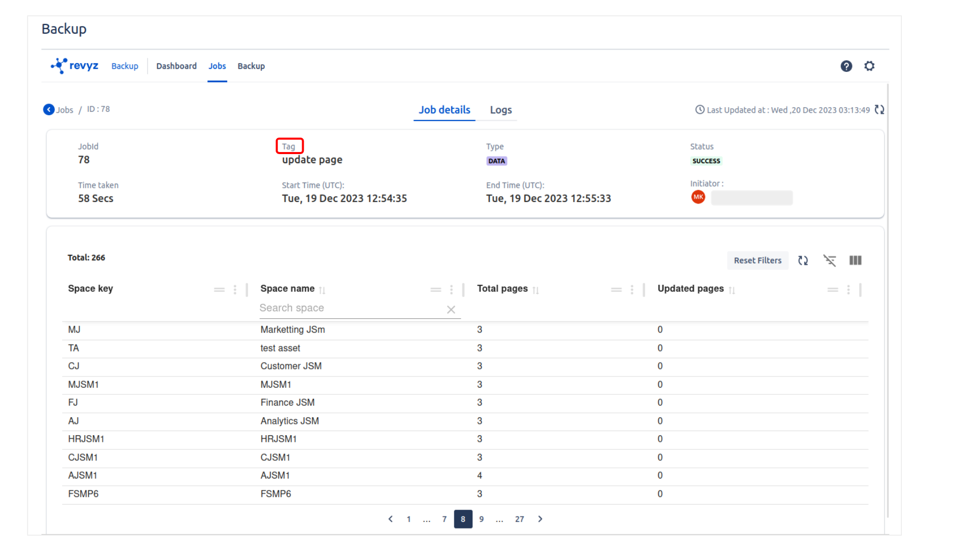980x551 pixels.
Task: Refresh the Last Updated timestamp icon
Action: pos(879,110)
